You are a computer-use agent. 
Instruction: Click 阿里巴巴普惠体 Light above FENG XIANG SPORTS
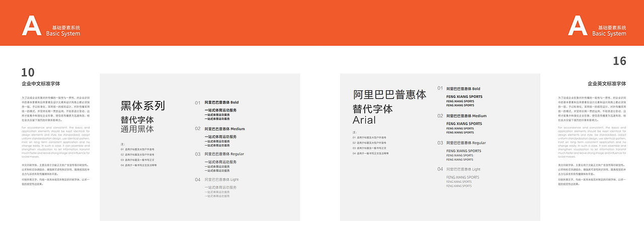[463, 169]
